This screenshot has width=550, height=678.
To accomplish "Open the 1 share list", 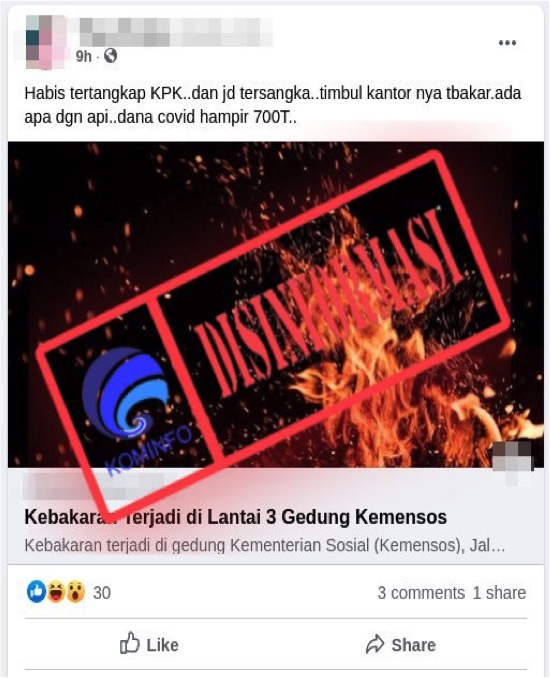I will (x=499, y=592).
